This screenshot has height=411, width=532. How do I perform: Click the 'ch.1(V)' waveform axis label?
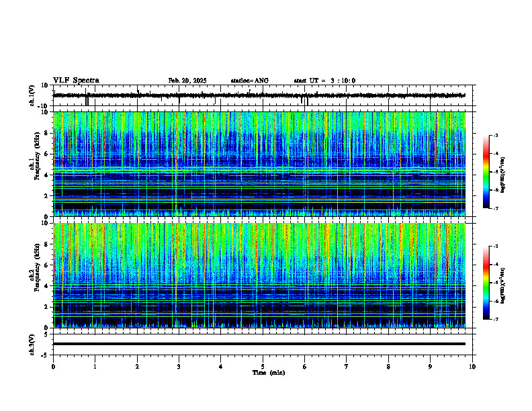(32, 95)
